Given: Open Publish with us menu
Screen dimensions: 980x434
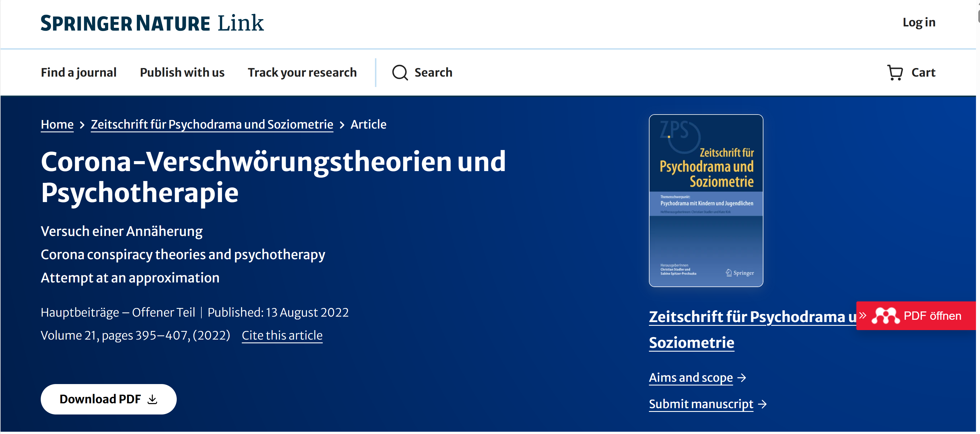Looking at the screenshot, I should (x=182, y=72).
